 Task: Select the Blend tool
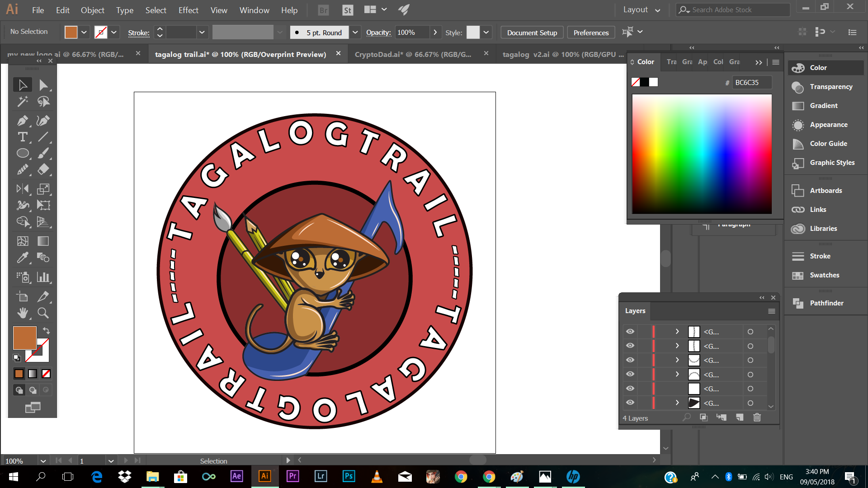43,258
